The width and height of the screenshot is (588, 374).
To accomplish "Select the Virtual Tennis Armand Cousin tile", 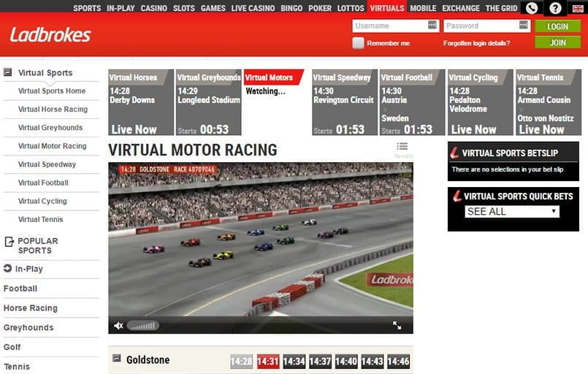I will point(549,102).
